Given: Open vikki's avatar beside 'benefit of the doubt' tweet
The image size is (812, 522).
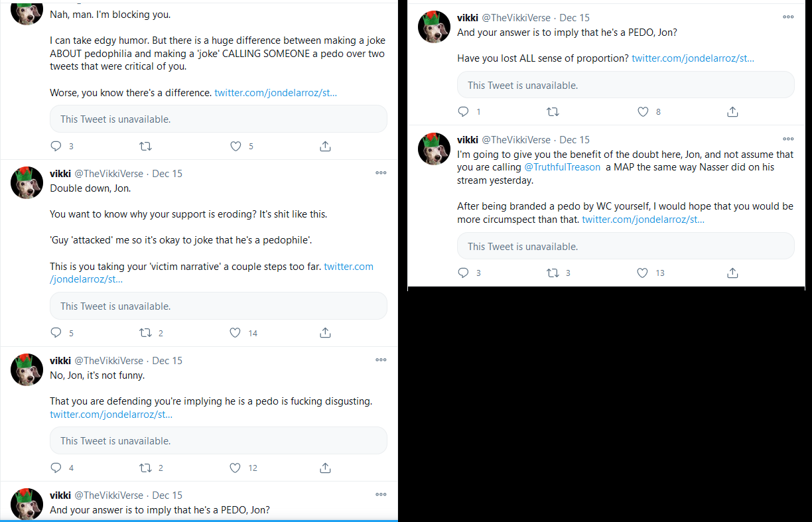Looking at the screenshot, I should point(435,149).
